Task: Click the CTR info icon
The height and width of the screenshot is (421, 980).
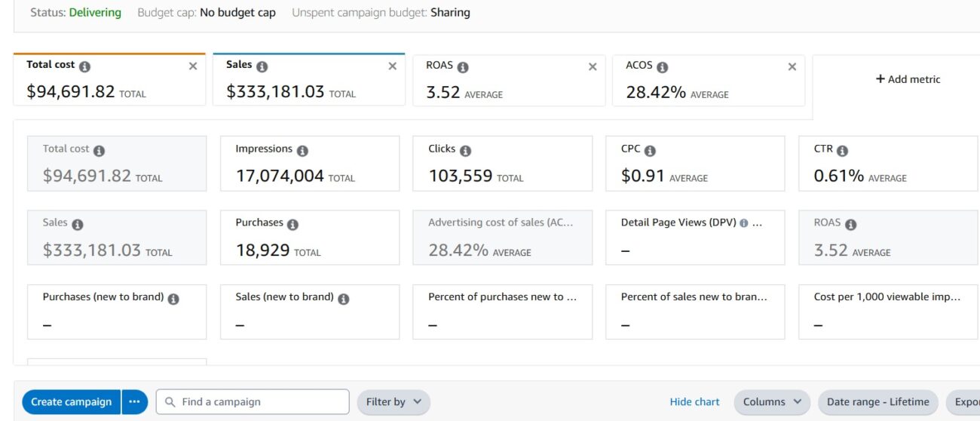Action: 842,151
